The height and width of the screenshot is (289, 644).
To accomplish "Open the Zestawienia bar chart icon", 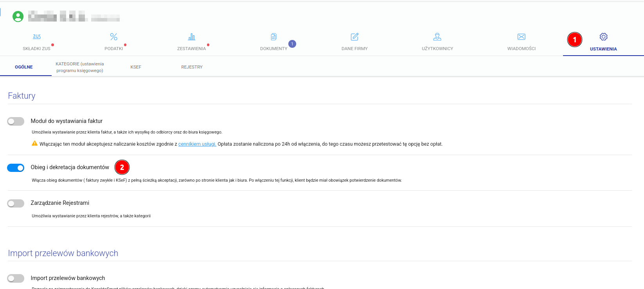I will click(x=191, y=37).
